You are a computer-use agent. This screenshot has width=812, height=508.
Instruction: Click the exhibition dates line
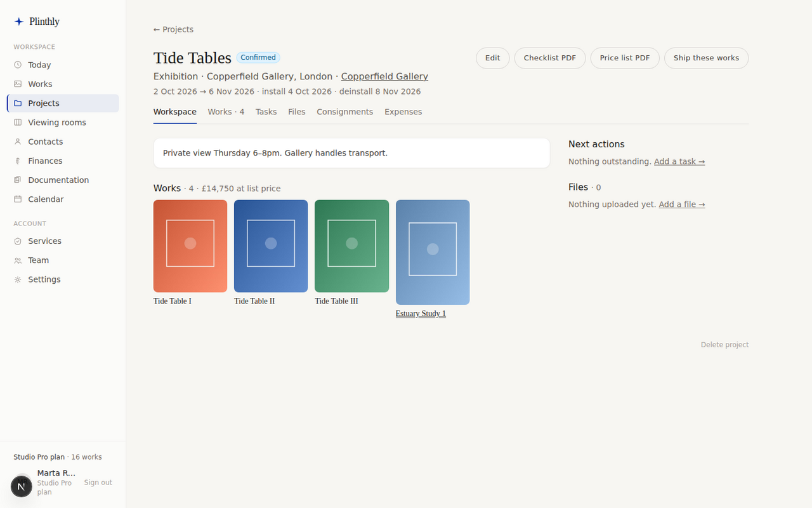point(287,91)
